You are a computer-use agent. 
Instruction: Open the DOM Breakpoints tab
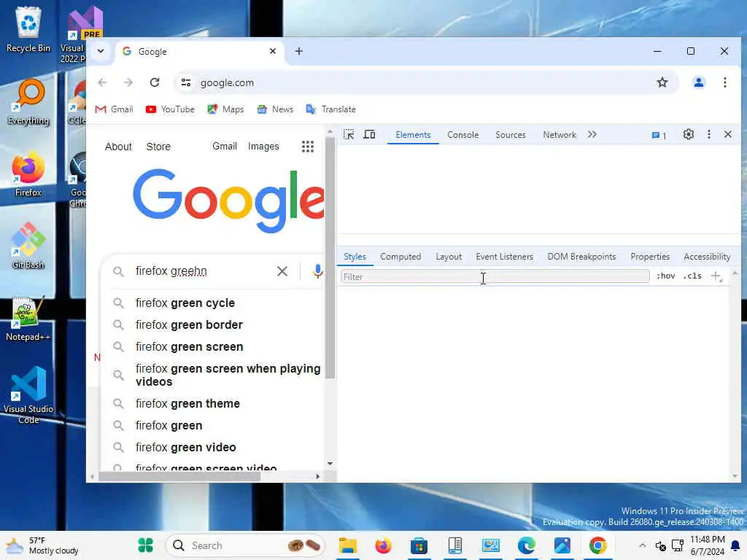tap(581, 257)
